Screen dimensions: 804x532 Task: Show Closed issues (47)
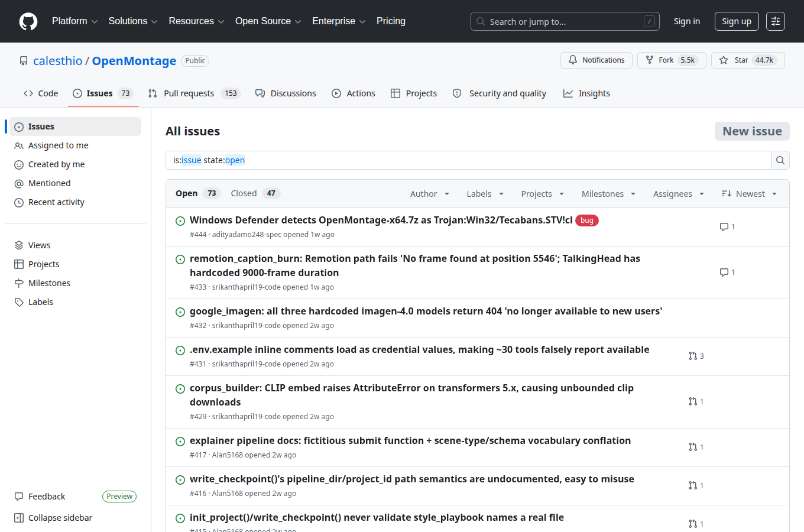[255, 193]
